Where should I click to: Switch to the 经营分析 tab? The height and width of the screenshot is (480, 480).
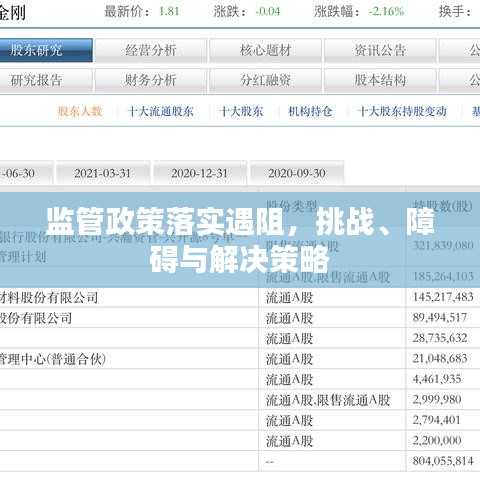tap(151, 50)
